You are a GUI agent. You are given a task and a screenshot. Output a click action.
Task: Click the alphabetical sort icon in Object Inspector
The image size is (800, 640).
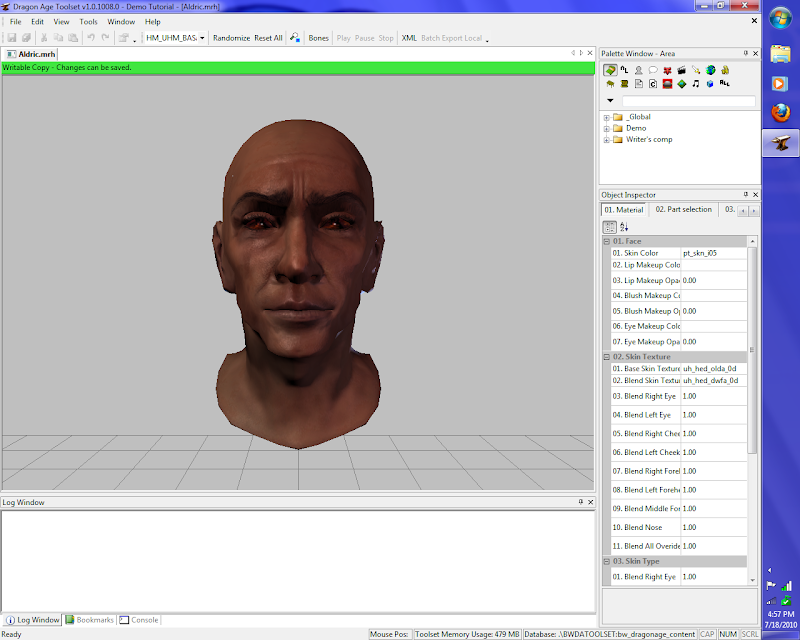click(x=624, y=227)
